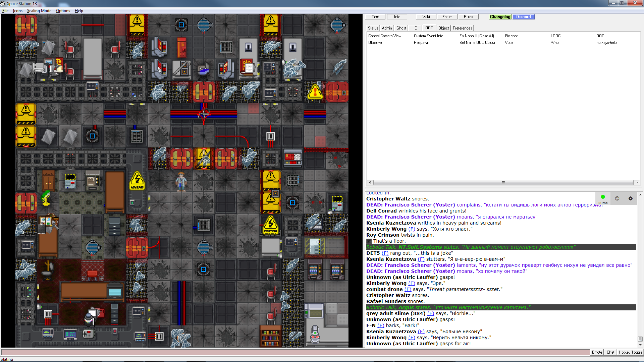Switch to the Ghost tab
644x362 pixels.
pos(401,28)
